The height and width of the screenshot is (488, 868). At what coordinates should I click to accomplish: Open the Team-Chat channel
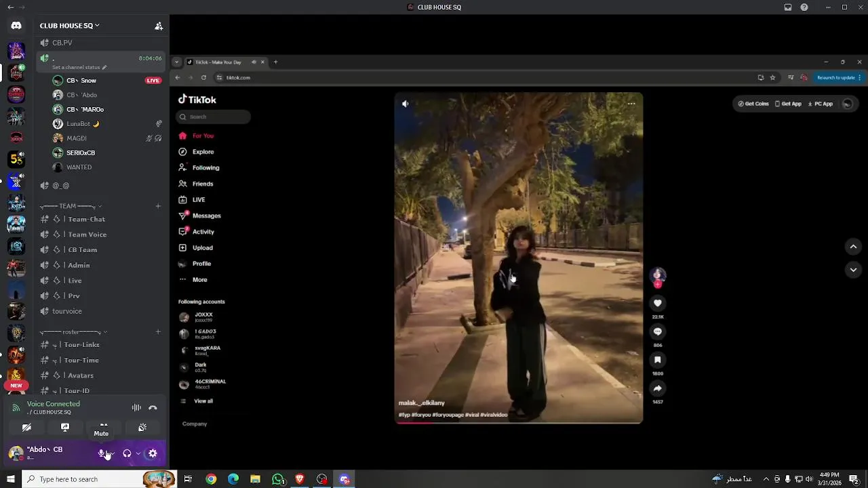[x=100, y=219]
